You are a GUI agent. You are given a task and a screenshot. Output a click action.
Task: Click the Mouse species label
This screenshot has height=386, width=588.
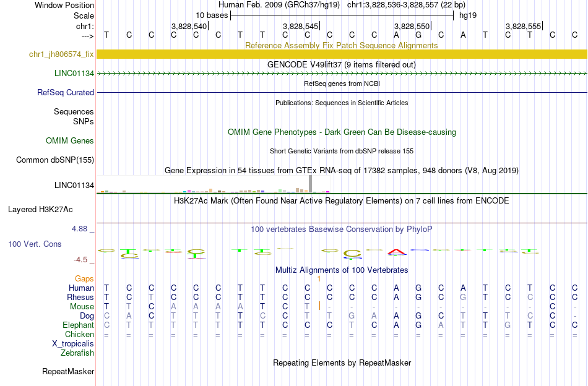[82, 307]
